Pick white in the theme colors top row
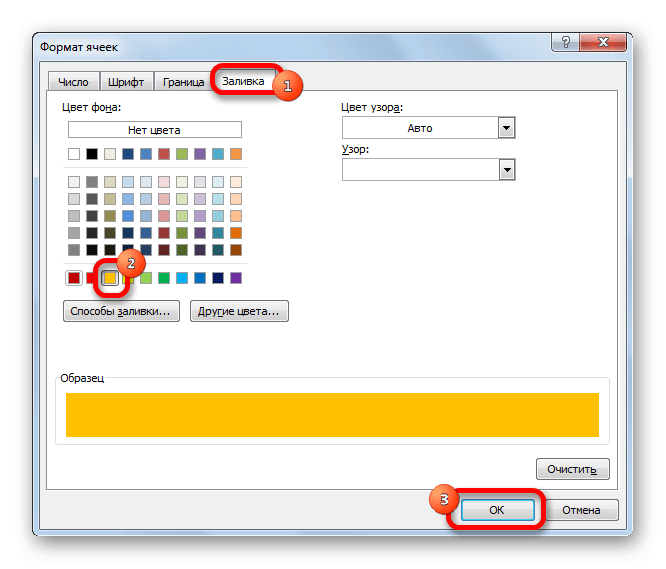Screen dimensions: 666x569 (x=74, y=154)
